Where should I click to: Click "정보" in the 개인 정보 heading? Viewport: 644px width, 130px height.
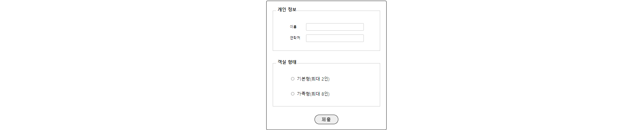[x=292, y=10]
